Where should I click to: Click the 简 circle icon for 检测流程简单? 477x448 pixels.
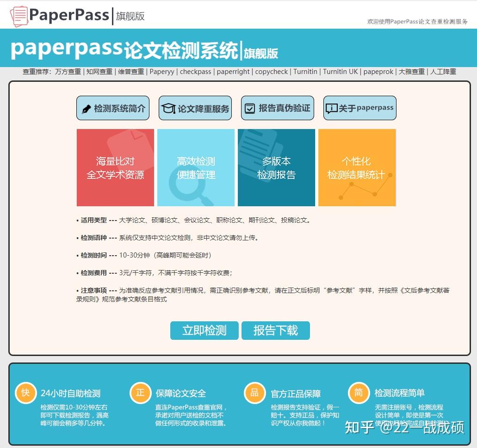tap(359, 393)
